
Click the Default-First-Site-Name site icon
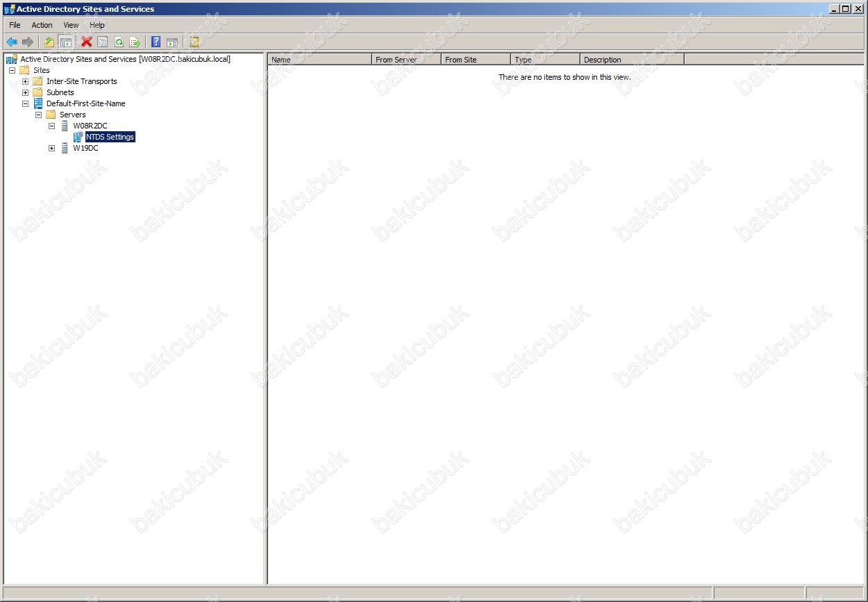[38, 103]
